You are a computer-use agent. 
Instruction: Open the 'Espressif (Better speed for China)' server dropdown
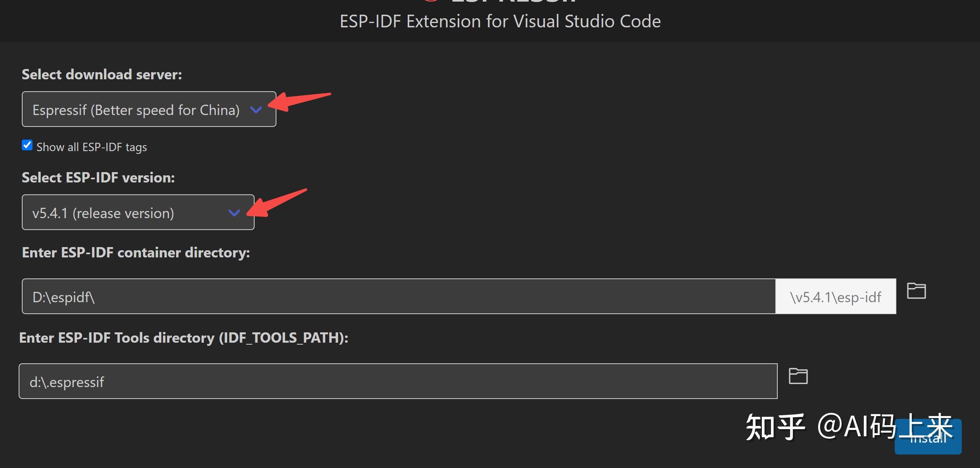point(136,109)
